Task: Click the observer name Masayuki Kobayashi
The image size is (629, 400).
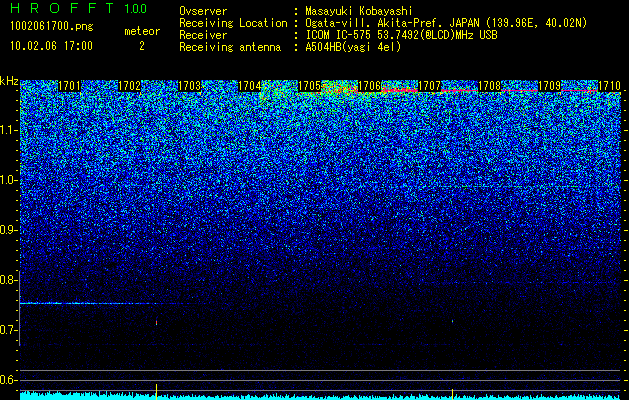Action: coord(359,11)
